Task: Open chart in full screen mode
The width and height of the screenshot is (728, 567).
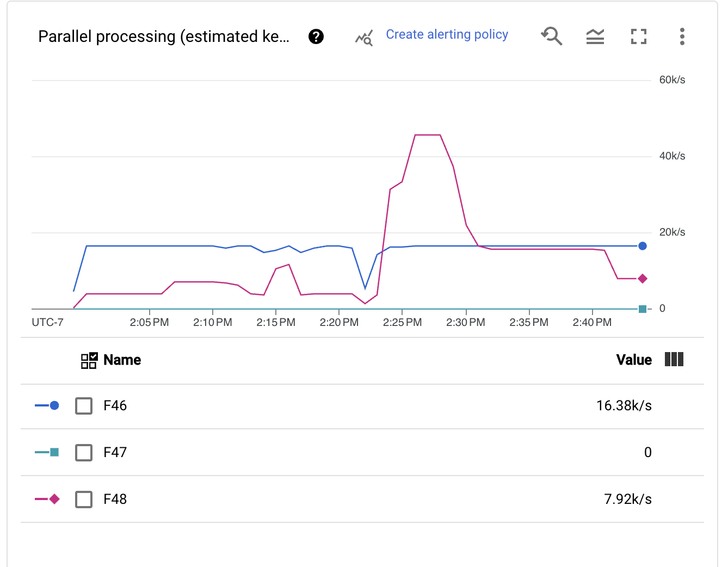Action: pyautogui.click(x=638, y=36)
